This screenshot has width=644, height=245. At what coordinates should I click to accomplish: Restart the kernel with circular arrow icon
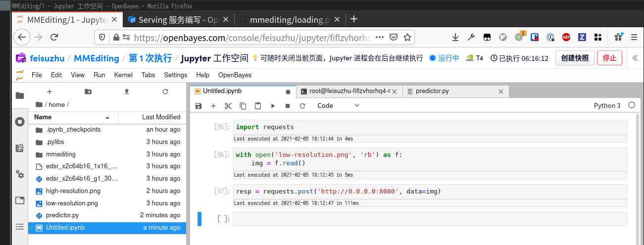(x=302, y=106)
